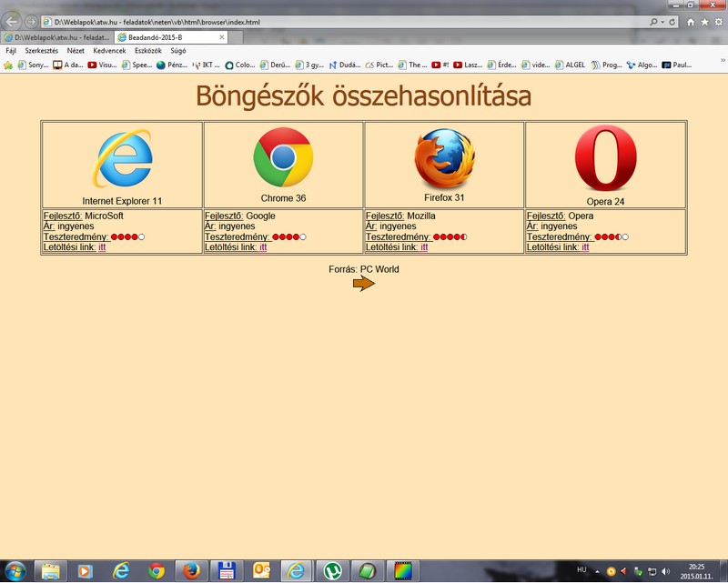Open uTorrent from the taskbar
This screenshot has height=583, width=728.
coord(332,571)
